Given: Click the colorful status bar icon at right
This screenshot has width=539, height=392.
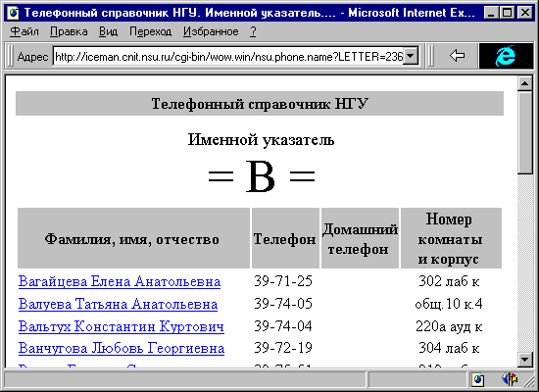Looking at the screenshot, I should point(509,379).
